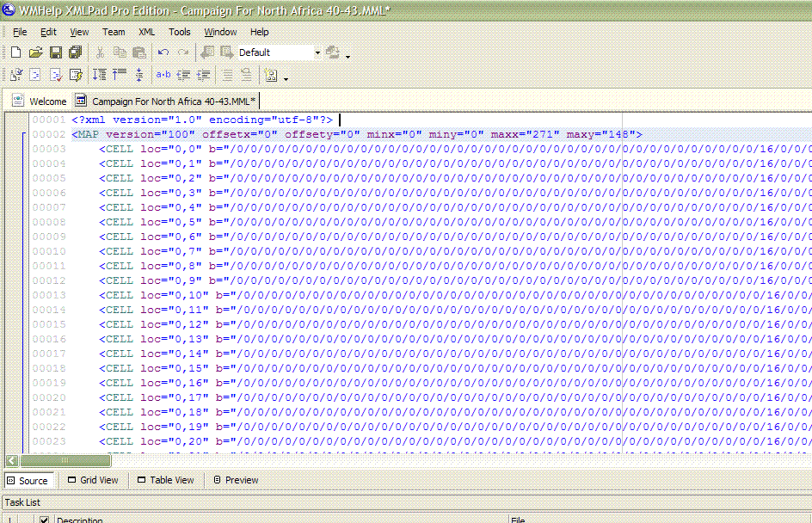Click the horizontal scrollbar left arrow

click(x=12, y=460)
